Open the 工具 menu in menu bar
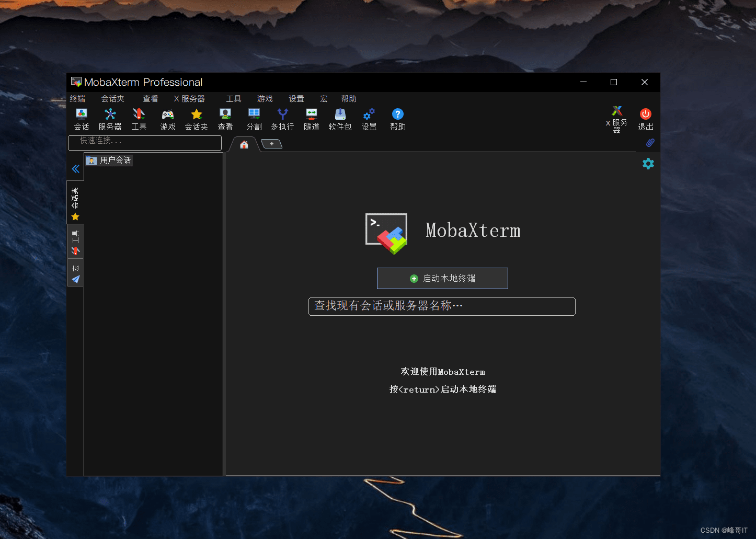The height and width of the screenshot is (539, 756). coord(234,99)
